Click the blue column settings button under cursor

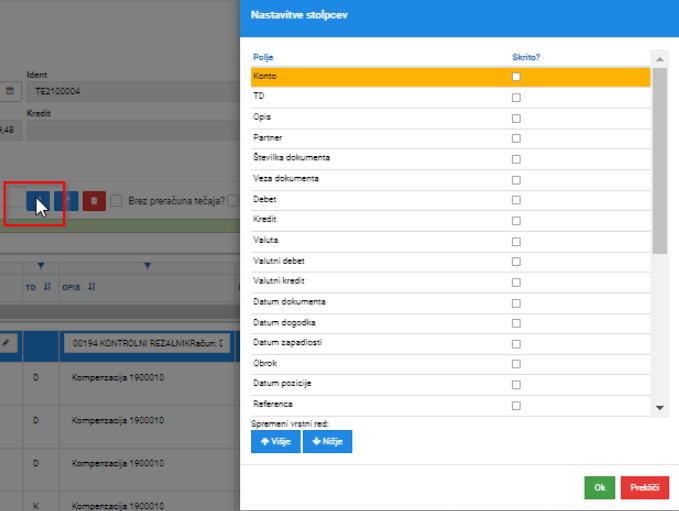pyautogui.click(x=38, y=201)
